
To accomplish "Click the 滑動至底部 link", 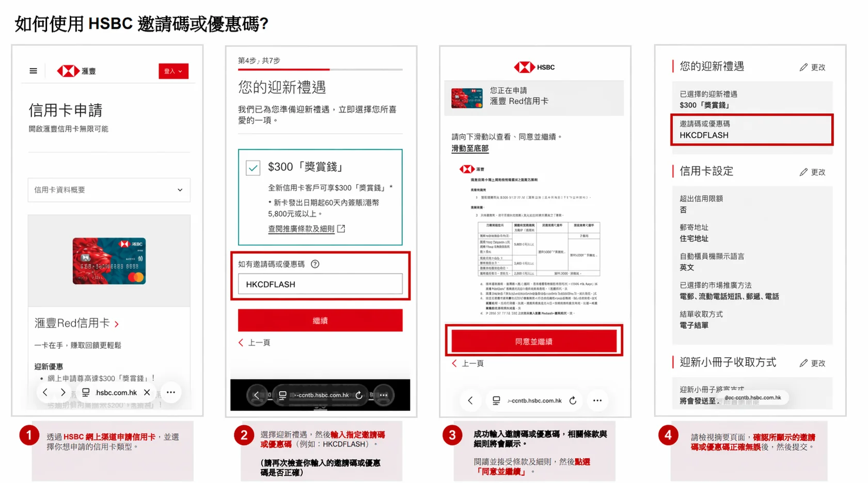I will [x=470, y=149].
